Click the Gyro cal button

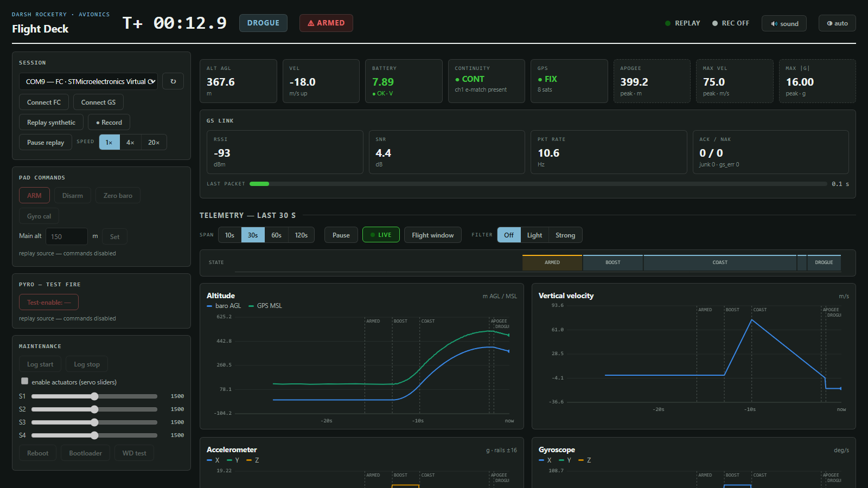pos(39,216)
